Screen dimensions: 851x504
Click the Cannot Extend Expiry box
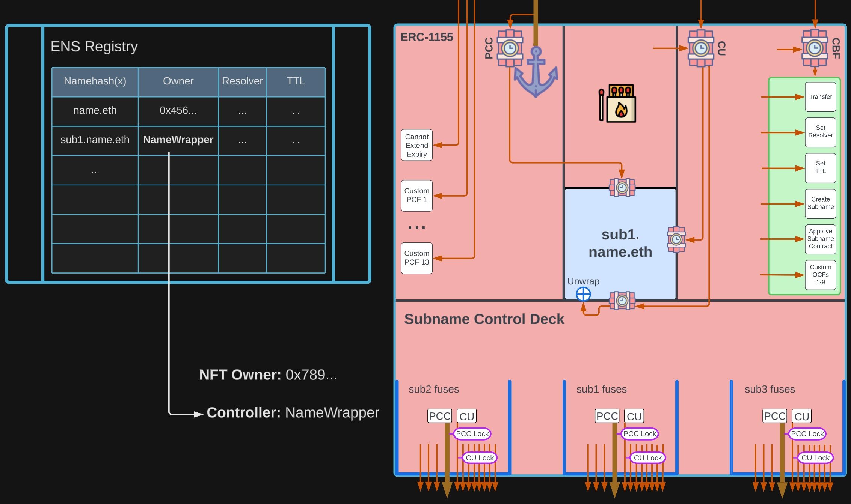pos(416,146)
